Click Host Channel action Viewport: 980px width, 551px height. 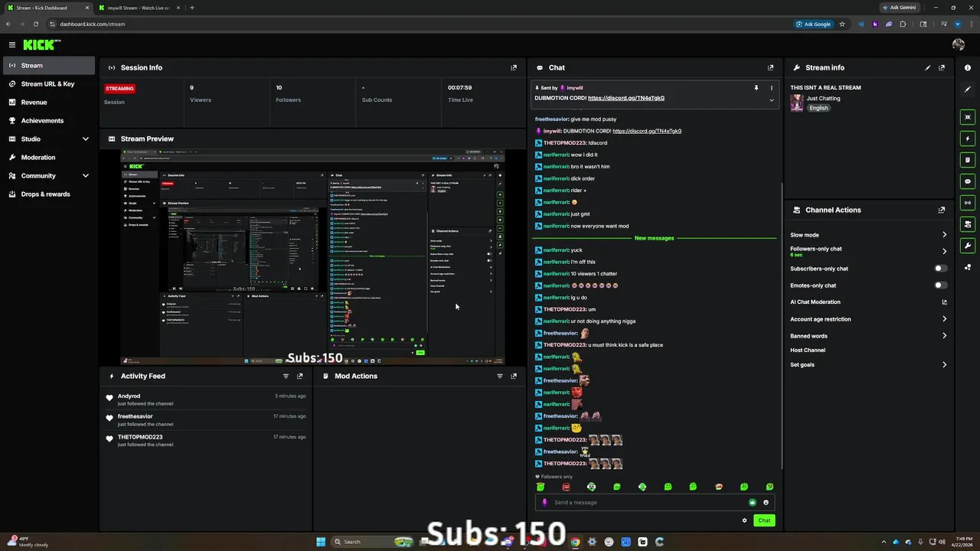(x=808, y=350)
